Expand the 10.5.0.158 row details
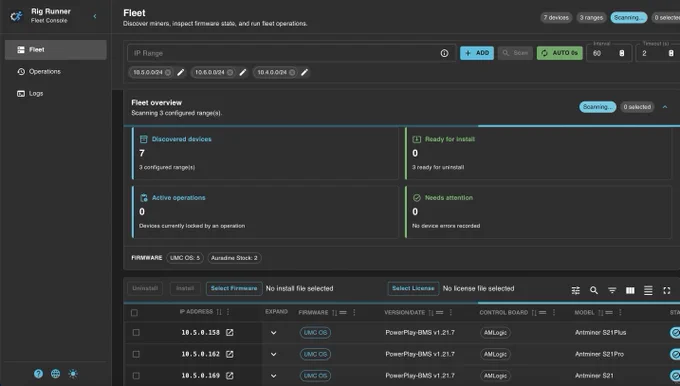 [x=273, y=333]
